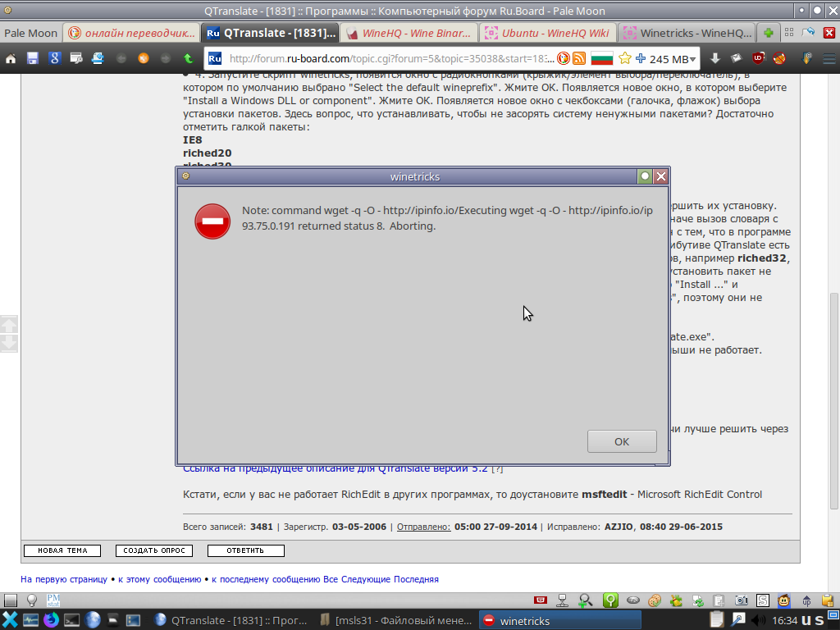Switch to the онлайн переводчик tab
Image resolution: width=840 pixels, height=630 pixels.
tap(132, 33)
